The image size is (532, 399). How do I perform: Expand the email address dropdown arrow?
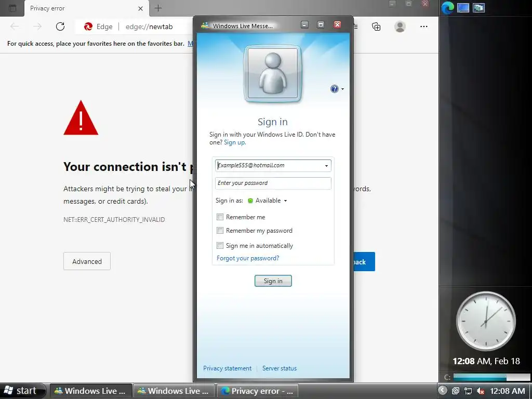pyautogui.click(x=326, y=166)
